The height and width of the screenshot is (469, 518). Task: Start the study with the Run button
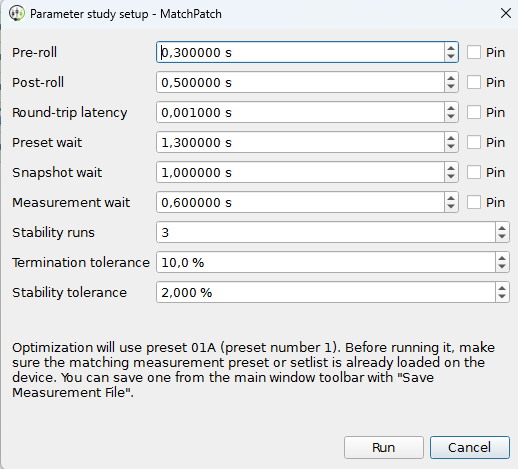384,447
